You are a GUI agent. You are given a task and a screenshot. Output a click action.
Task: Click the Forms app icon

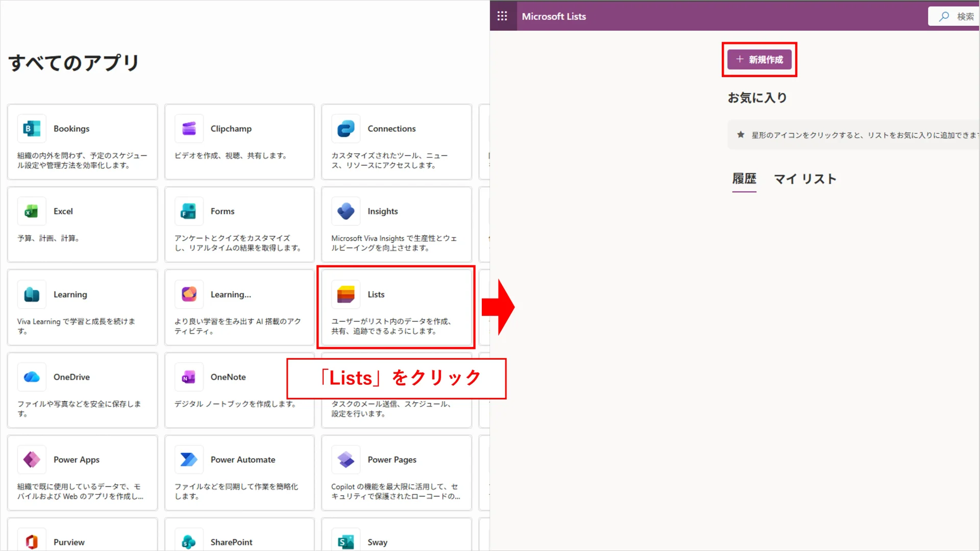click(x=189, y=211)
